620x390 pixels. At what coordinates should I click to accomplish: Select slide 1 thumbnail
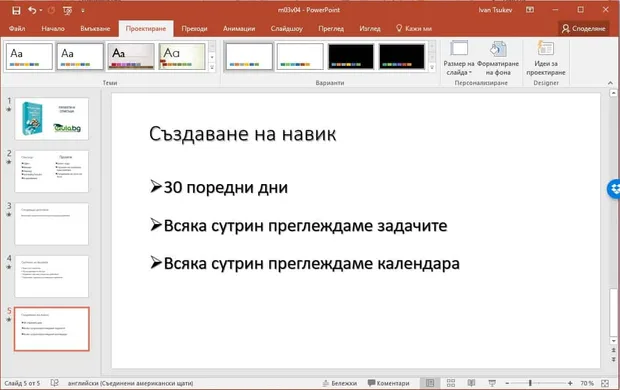point(52,119)
